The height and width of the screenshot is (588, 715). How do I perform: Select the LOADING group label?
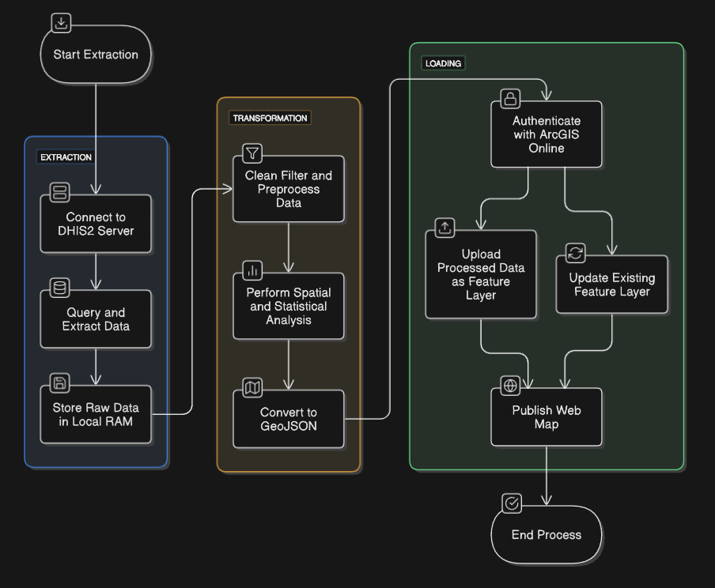pyautogui.click(x=443, y=63)
